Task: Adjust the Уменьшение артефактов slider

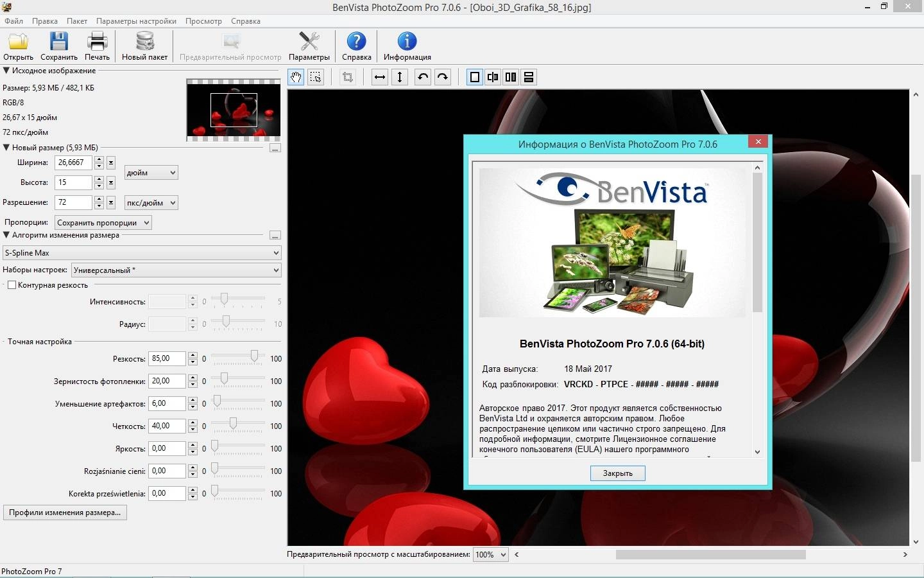Action: [217, 401]
